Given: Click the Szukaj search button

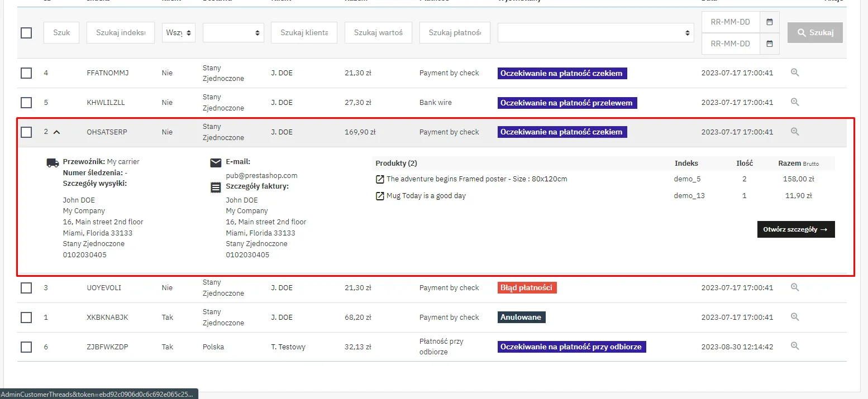Looking at the screenshot, I should [x=814, y=33].
